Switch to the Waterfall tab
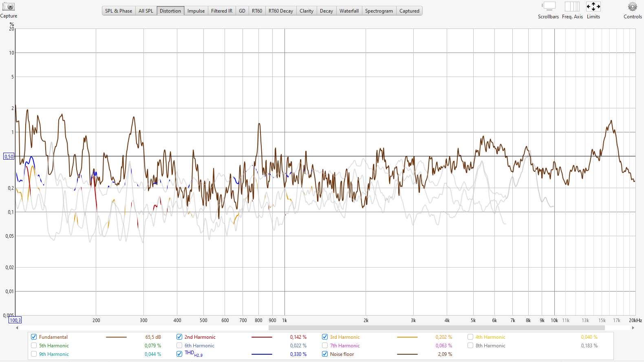Viewport: 644px width, 362px height. pos(349,11)
